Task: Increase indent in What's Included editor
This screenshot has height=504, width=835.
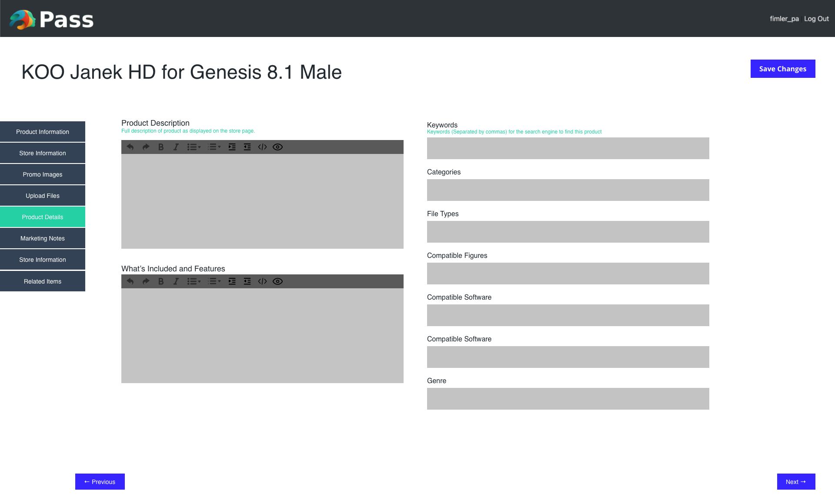Action: point(232,281)
